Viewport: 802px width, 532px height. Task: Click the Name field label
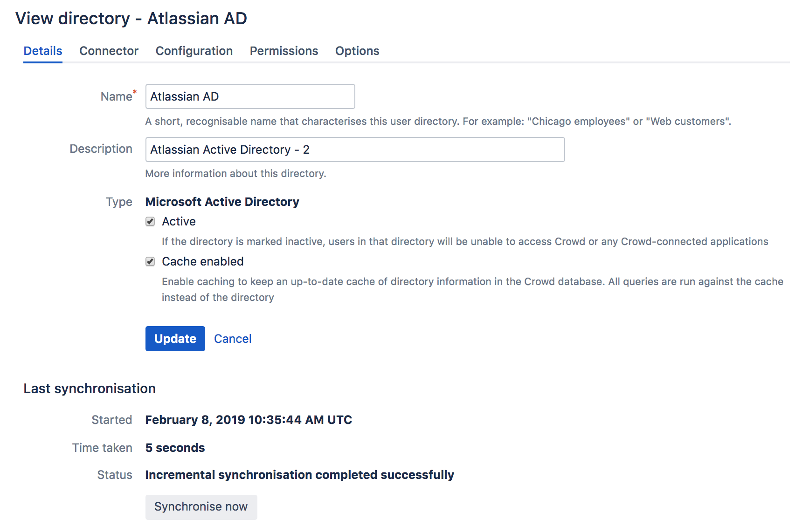(x=116, y=96)
